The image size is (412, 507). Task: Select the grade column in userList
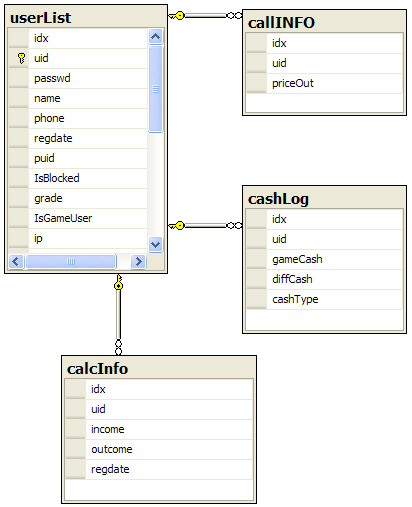coord(78,198)
